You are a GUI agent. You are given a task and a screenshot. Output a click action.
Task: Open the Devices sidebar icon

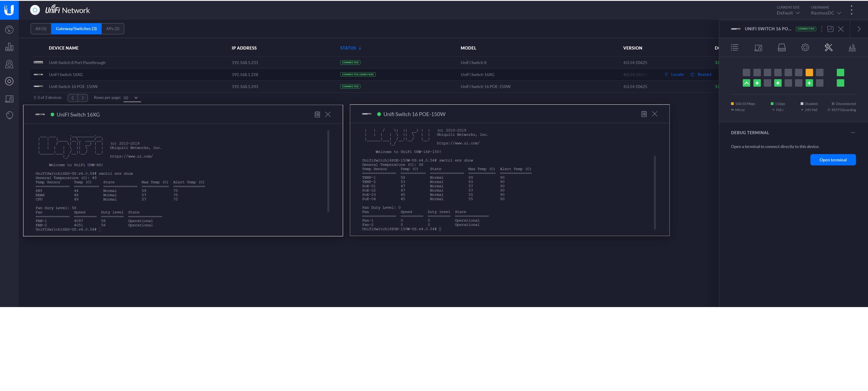point(9,81)
